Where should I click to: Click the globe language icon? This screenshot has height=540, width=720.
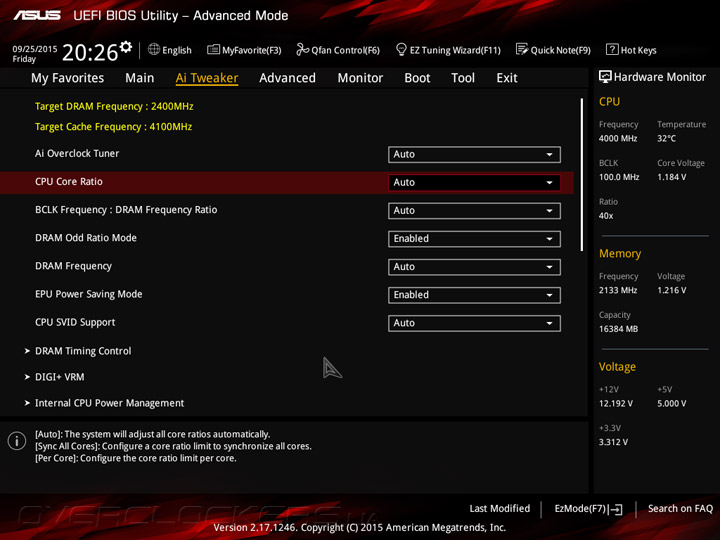tap(154, 49)
